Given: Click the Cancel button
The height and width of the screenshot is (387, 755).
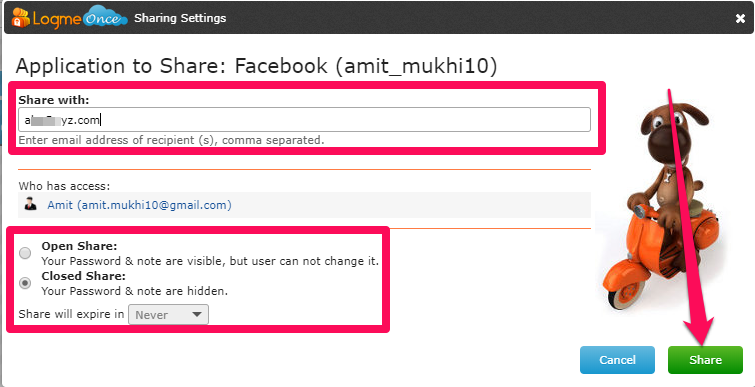Looking at the screenshot, I should coord(617,360).
